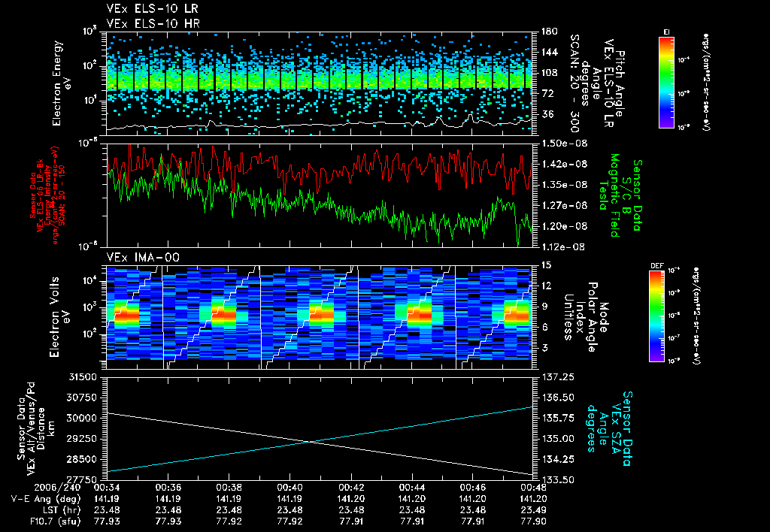Click the 1.50e-08 magnetic field axis value
This screenshot has width=770, height=532.
564,144
